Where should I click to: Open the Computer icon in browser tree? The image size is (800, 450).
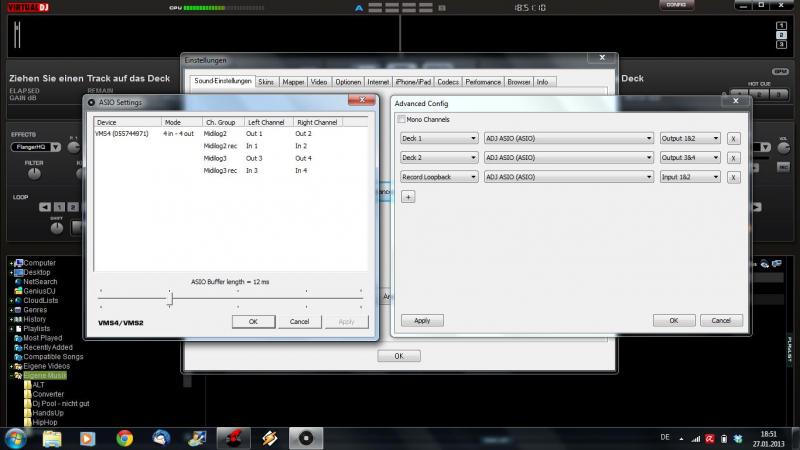click(19, 263)
